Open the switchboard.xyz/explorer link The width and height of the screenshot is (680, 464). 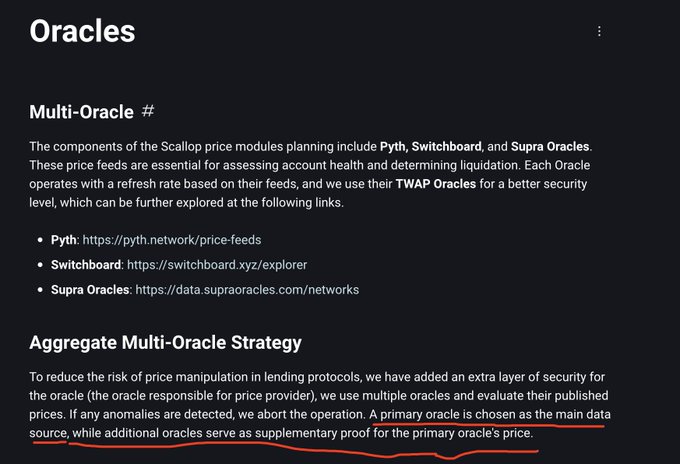pyautogui.click(x=217, y=265)
